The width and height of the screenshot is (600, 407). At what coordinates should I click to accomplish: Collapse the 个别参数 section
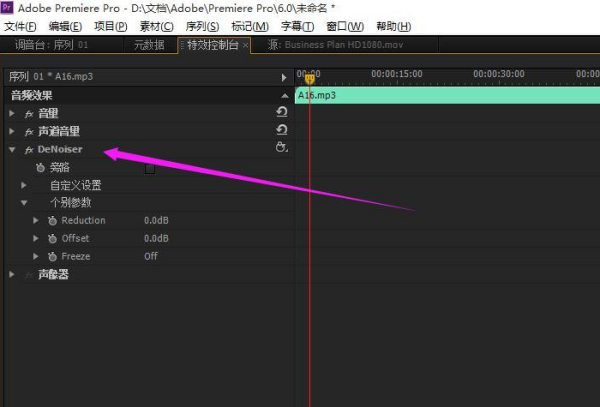pos(24,203)
